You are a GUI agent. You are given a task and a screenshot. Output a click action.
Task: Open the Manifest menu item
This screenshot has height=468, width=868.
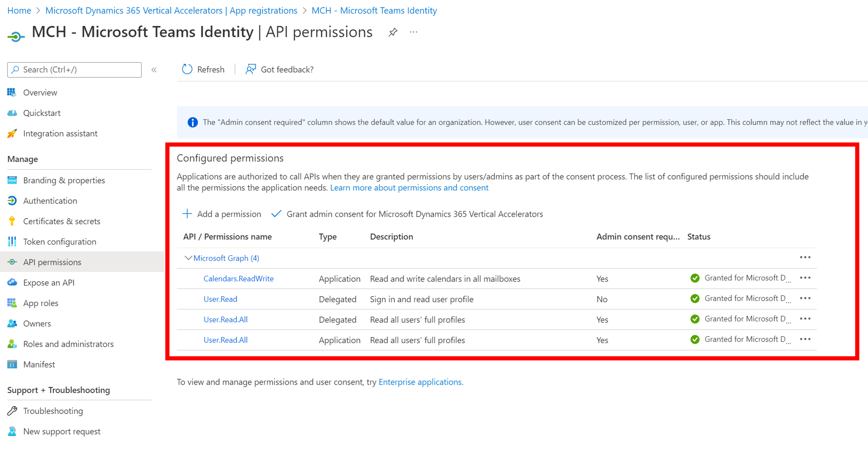[39, 364]
